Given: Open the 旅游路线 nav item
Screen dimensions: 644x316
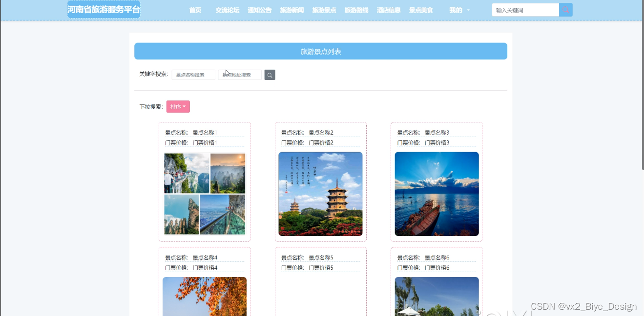Looking at the screenshot, I should (x=356, y=10).
